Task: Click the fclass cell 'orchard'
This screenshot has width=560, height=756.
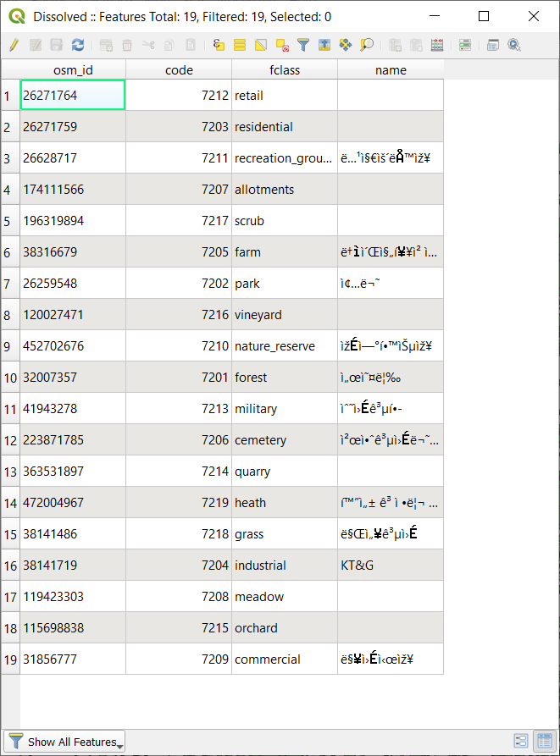Action: pyautogui.click(x=285, y=628)
